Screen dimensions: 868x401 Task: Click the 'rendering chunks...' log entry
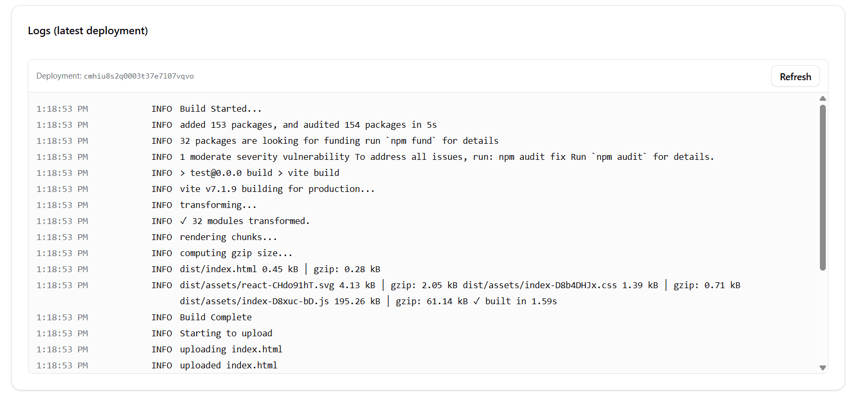tap(228, 237)
